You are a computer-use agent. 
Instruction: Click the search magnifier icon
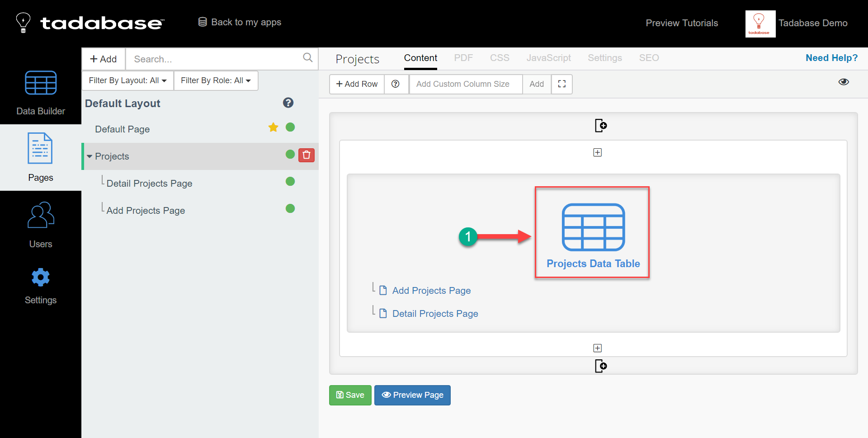pos(308,58)
